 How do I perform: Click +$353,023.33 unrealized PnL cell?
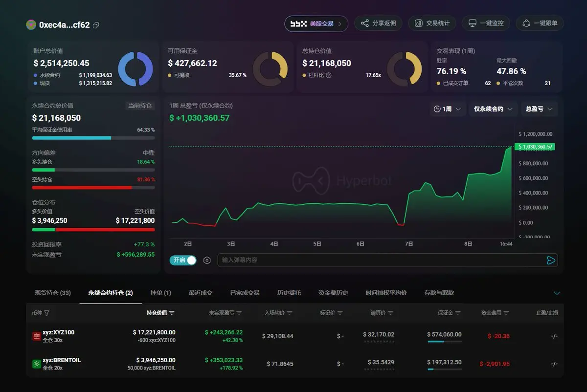click(224, 360)
